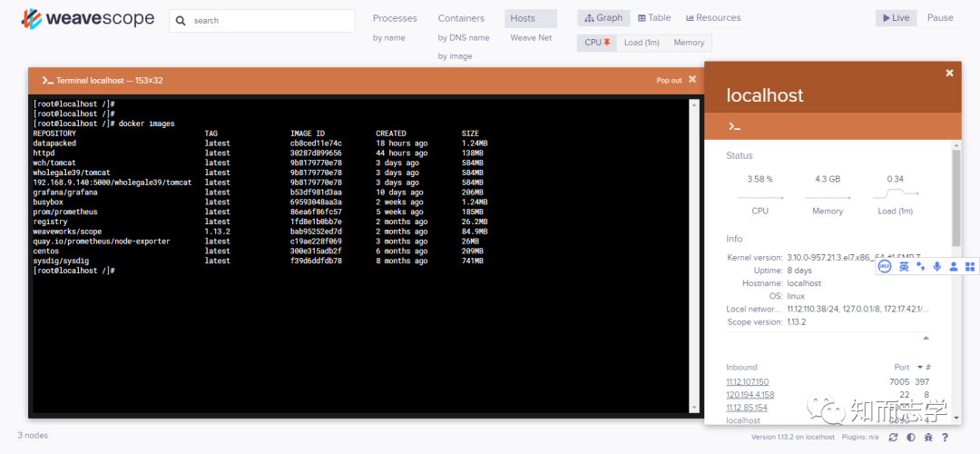Click the punctuation icon in IME bar
Image resolution: width=980 pixels, height=454 pixels.
click(921, 266)
